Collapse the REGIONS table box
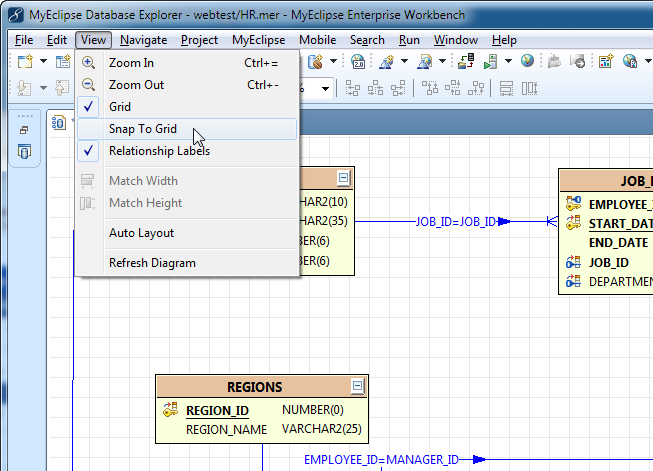 coord(358,386)
